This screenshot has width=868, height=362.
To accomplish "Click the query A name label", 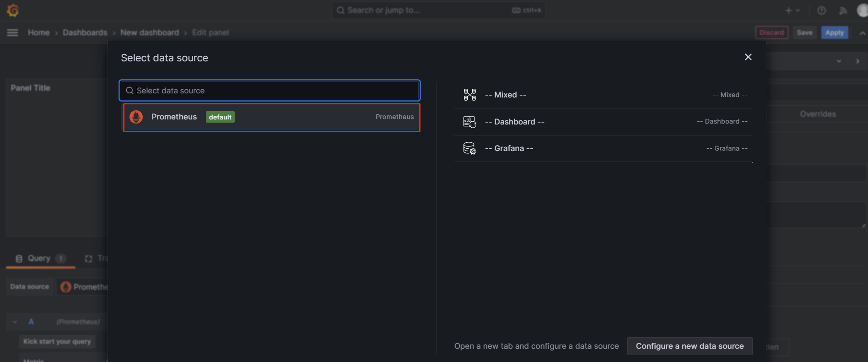I will pyautogui.click(x=31, y=322).
